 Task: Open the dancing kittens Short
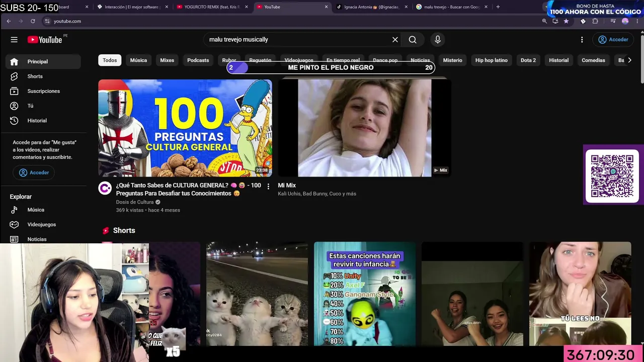[257, 294]
